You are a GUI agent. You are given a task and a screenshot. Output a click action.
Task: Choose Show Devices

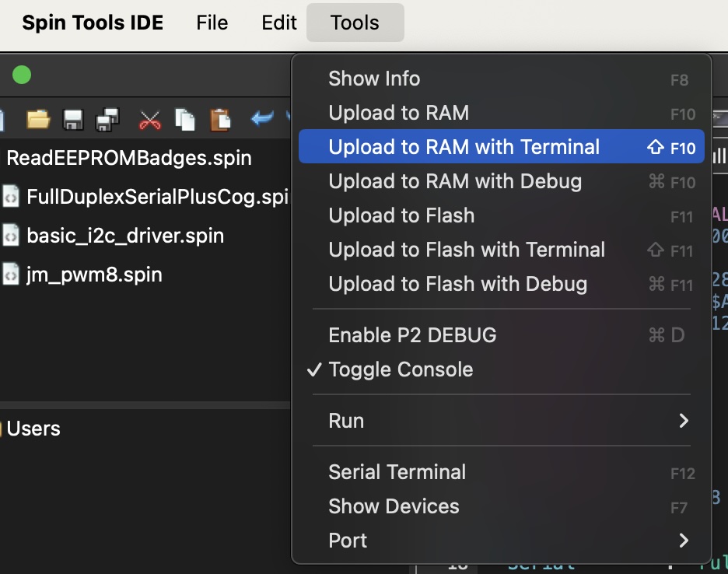click(x=502, y=506)
